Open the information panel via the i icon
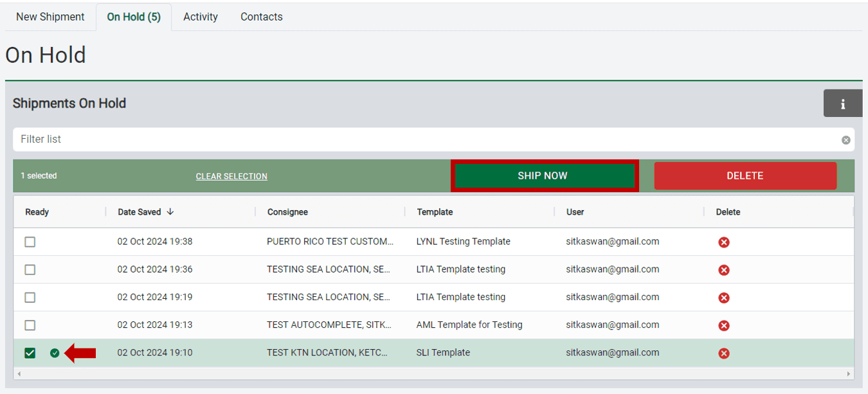The image size is (868, 394). [842, 103]
